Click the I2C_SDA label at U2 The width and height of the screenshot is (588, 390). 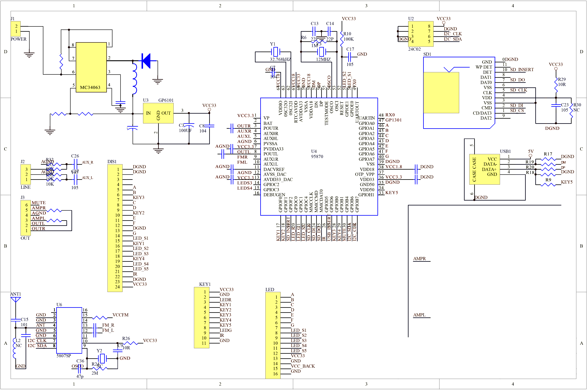[x=453, y=39]
